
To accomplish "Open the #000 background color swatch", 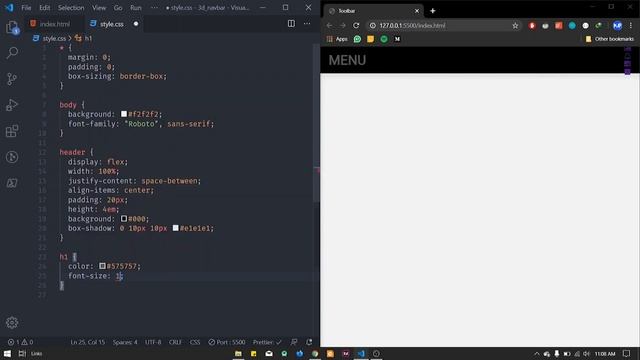I will coord(124,219).
